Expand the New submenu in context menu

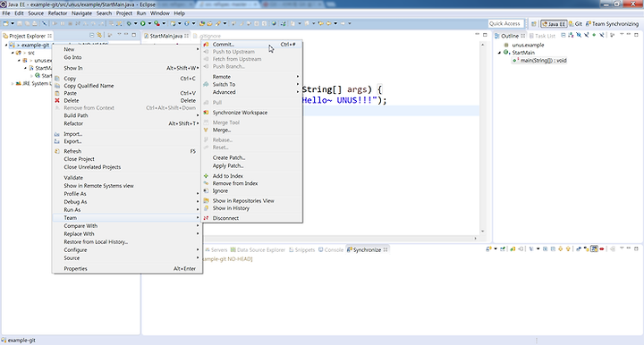click(x=127, y=49)
